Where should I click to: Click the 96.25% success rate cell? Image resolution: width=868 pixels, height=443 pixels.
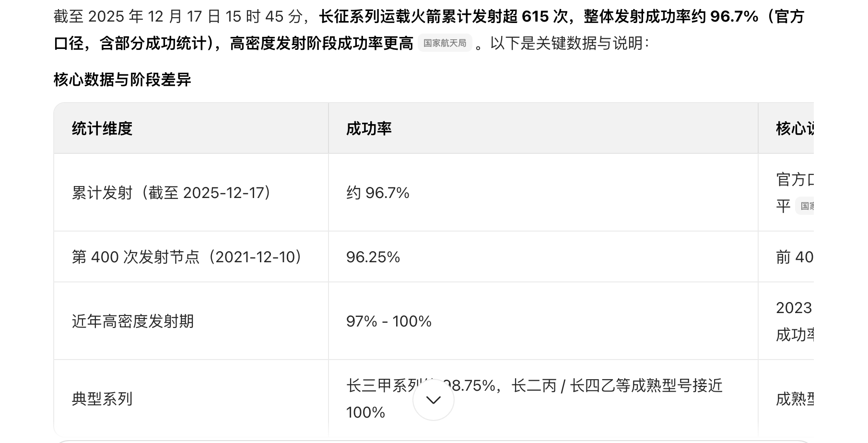373,257
